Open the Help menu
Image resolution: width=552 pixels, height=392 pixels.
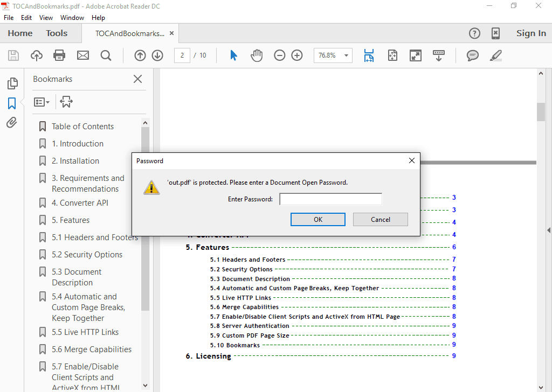98,18
